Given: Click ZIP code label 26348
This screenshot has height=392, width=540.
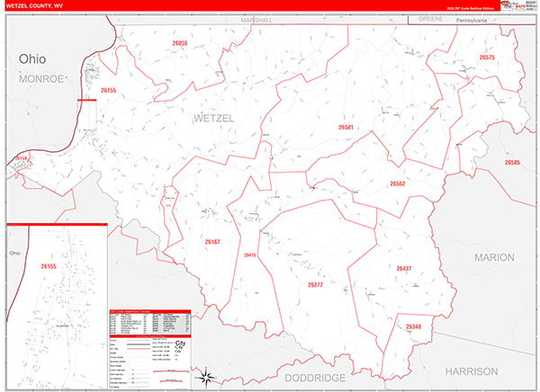Looking at the screenshot, I should 413,326.
